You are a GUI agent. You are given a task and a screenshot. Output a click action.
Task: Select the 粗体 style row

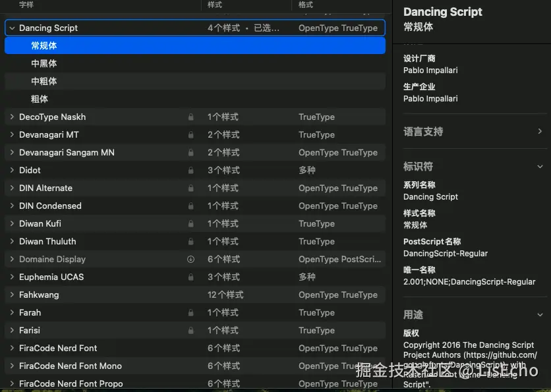pos(195,99)
